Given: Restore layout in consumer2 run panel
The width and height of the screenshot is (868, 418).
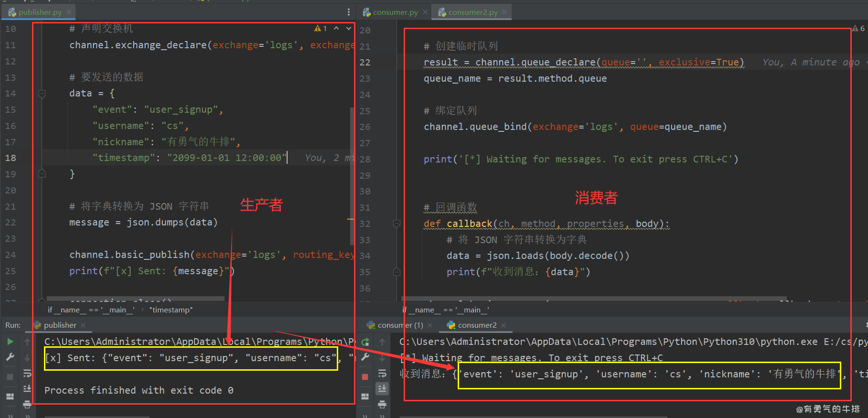Looking at the screenshot, I should pyautogui.click(x=365, y=396).
